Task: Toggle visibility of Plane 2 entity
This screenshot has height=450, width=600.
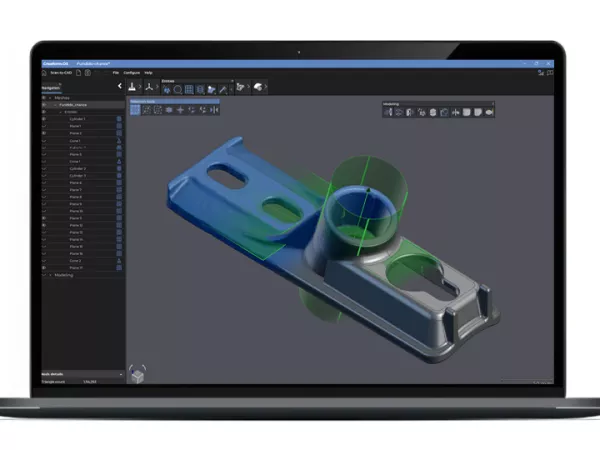Action: click(x=44, y=133)
